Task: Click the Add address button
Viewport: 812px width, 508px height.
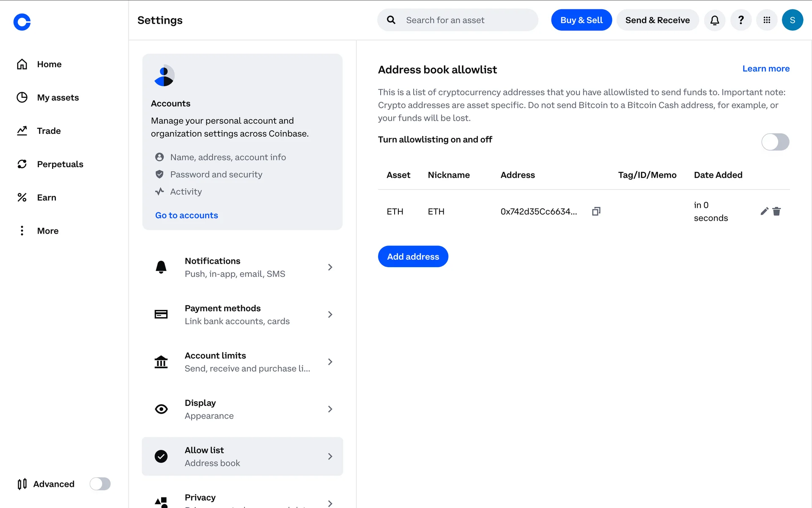Action: [413, 257]
